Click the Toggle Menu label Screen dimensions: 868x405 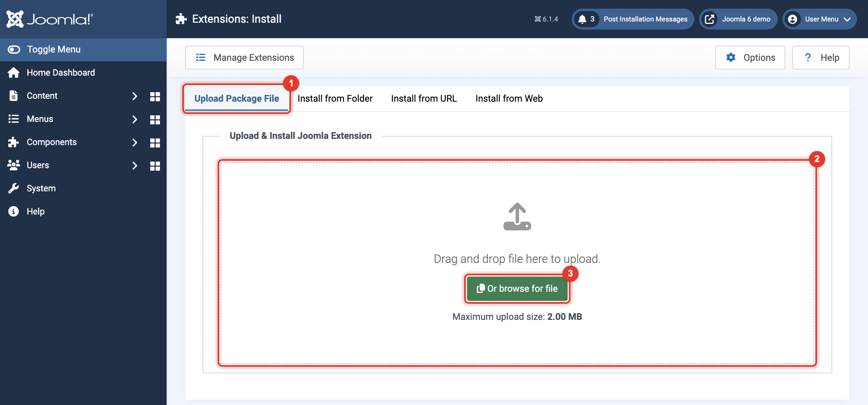pyautogui.click(x=54, y=50)
